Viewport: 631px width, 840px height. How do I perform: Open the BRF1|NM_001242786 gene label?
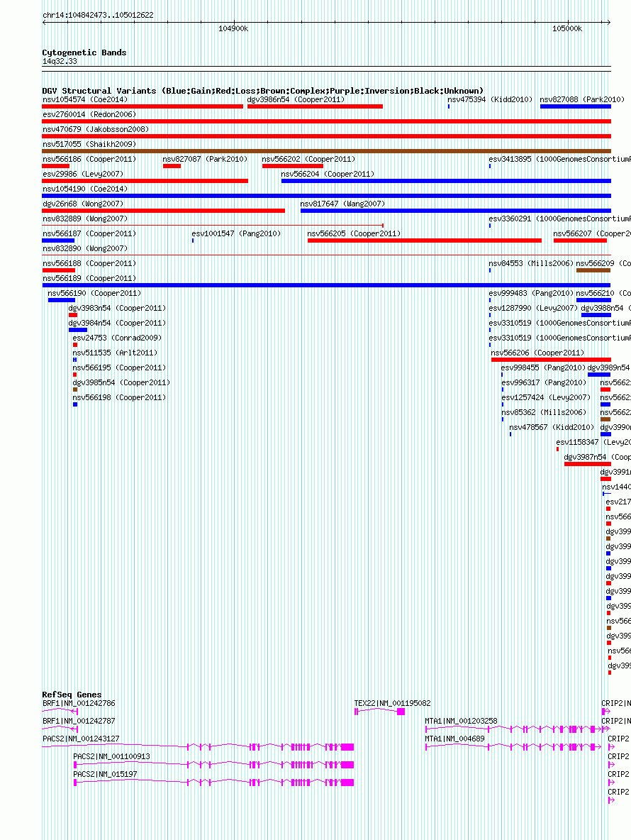(x=79, y=703)
